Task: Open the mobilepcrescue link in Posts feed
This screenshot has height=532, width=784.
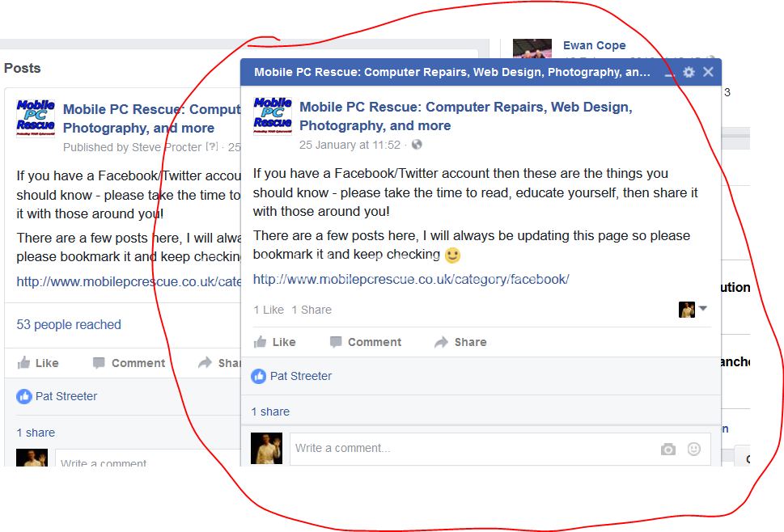Action: 129,281
